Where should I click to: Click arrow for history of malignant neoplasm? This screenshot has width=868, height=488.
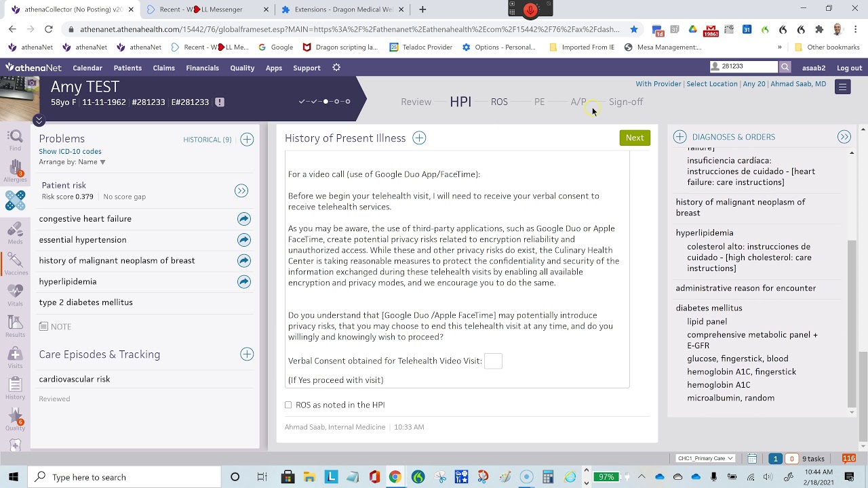[x=244, y=261]
